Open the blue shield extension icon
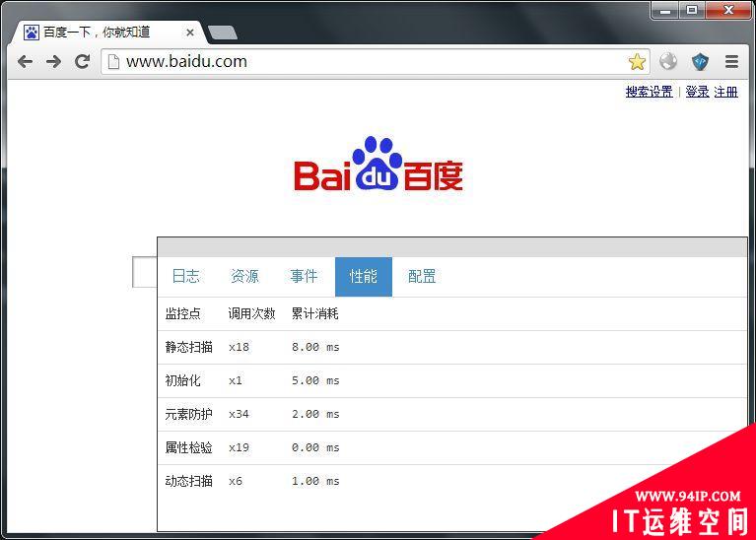 [x=700, y=62]
